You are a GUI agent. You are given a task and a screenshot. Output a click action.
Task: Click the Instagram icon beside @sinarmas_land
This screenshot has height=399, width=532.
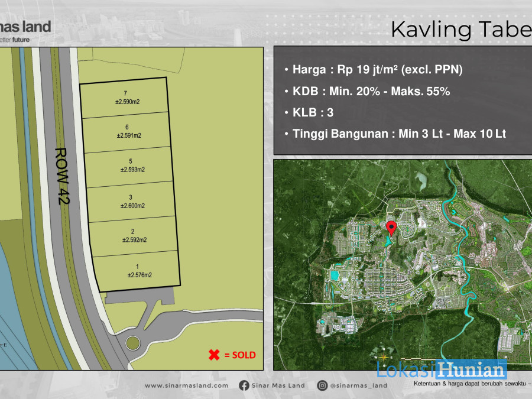(x=322, y=385)
